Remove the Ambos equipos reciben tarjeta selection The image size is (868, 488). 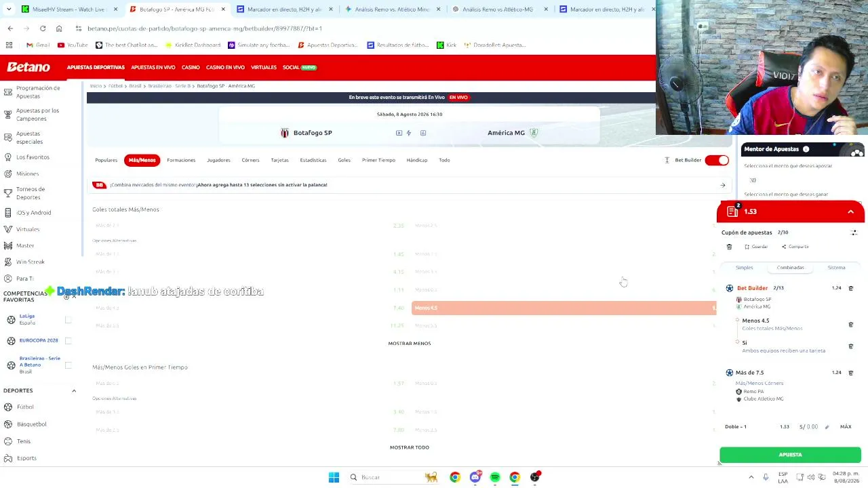(851, 346)
